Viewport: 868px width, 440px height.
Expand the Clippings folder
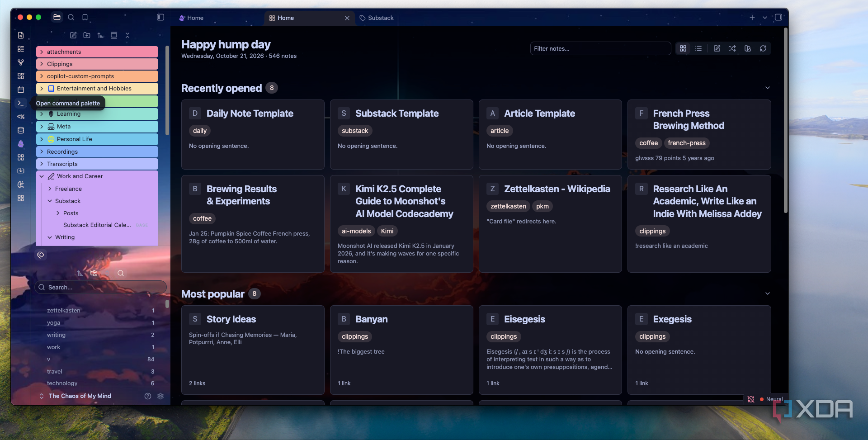tap(97, 64)
